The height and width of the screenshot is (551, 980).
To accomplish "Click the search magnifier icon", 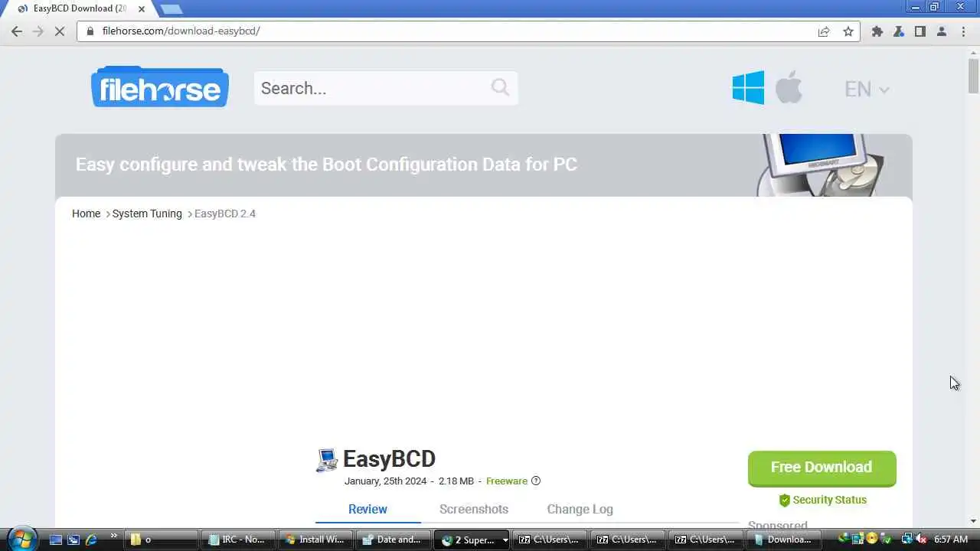I will [500, 87].
